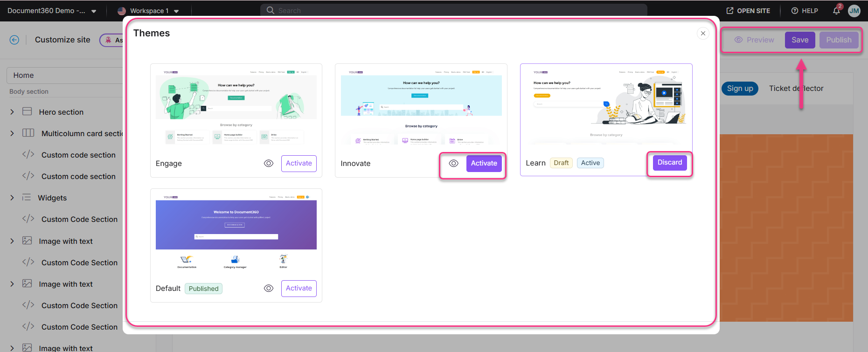Click the Save button
868x352 pixels.
coord(800,40)
